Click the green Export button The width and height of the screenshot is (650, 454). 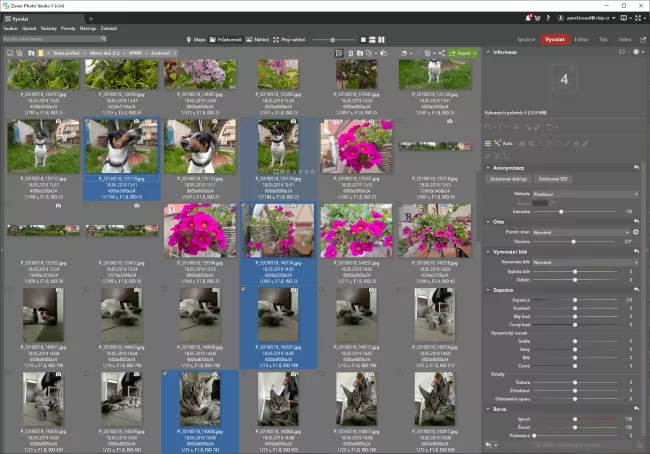pos(463,53)
